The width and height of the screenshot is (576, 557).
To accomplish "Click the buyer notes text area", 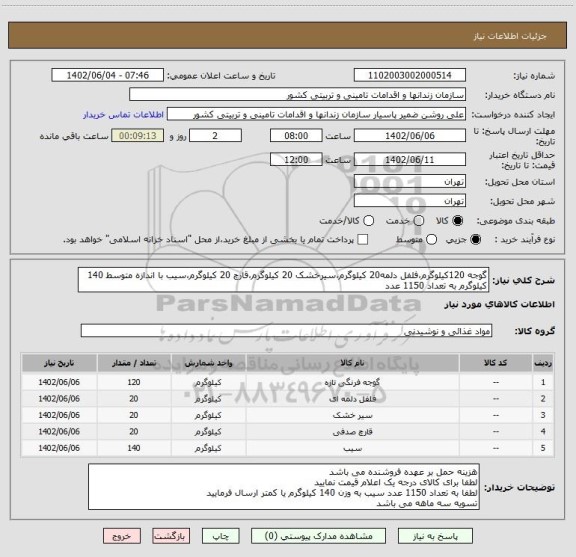I will tap(284, 487).
